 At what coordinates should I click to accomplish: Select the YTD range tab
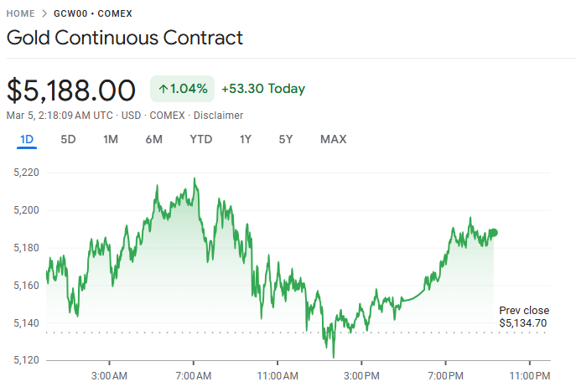(x=201, y=139)
